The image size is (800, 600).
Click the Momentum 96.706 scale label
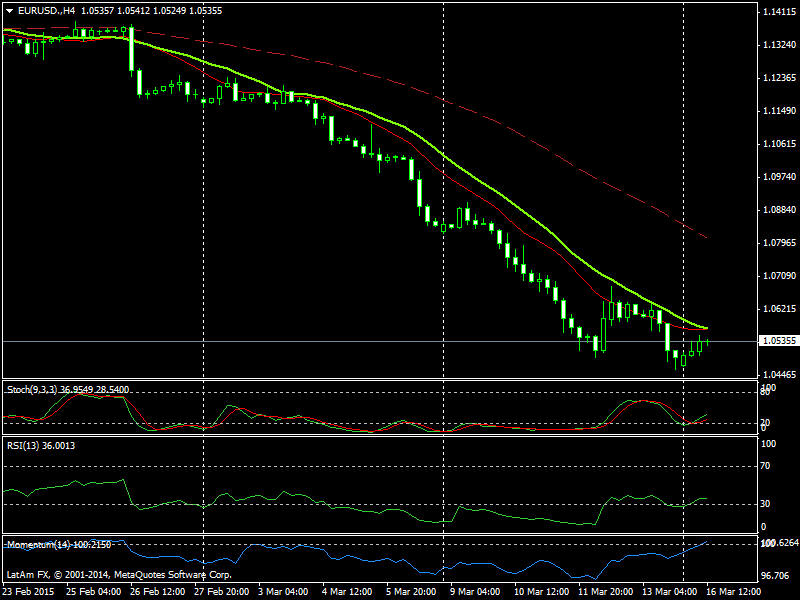coord(777,576)
